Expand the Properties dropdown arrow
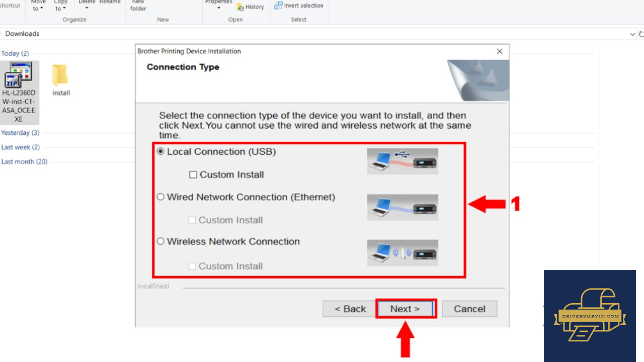This screenshot has width=644, height=362. point(219,8)
